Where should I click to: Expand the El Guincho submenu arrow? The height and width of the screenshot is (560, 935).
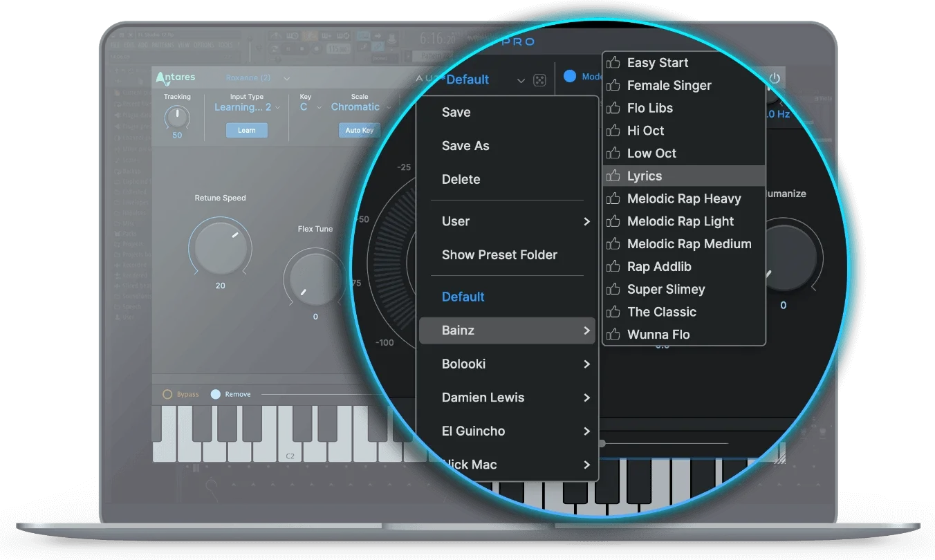pyautogui.click(x=586, y=431)
